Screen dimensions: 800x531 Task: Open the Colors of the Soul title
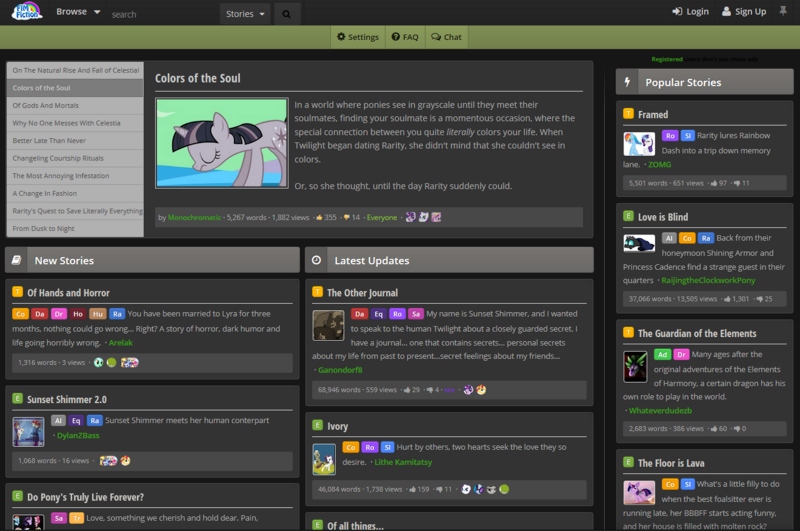(x=197, y=78)
